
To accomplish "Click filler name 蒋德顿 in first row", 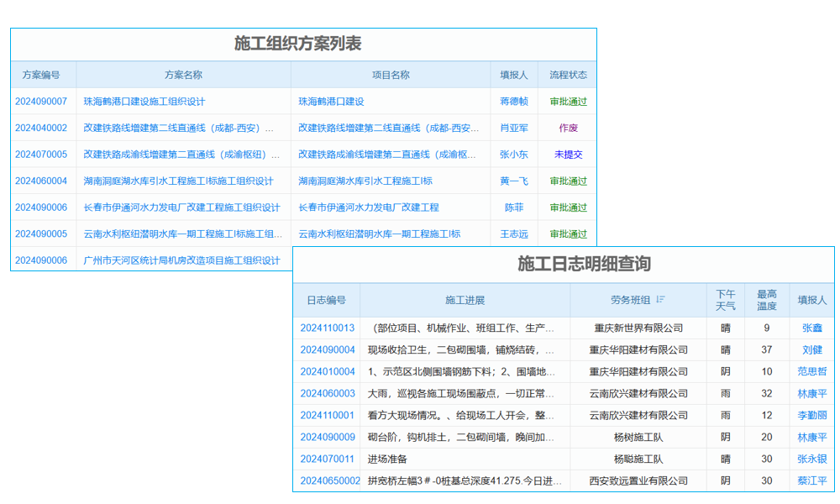I will [x=515, y=101].
